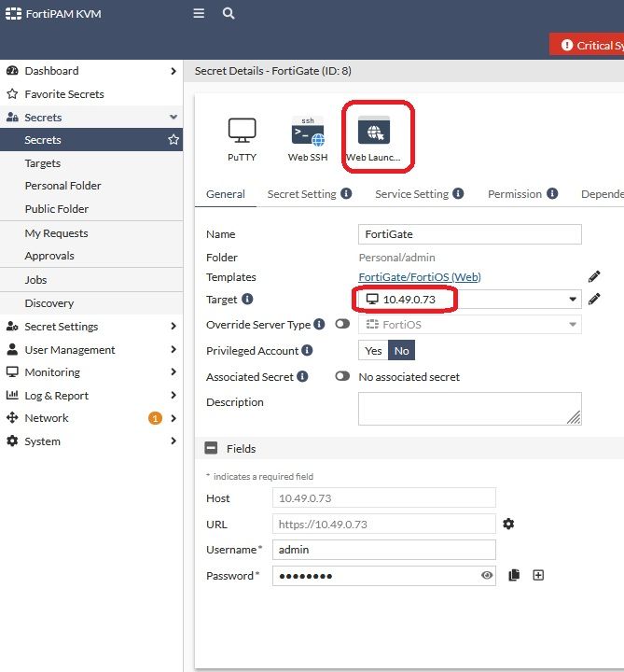Expand the Monitoring chevron
This screenshot has width=624, height=672.
coord(173,371)
